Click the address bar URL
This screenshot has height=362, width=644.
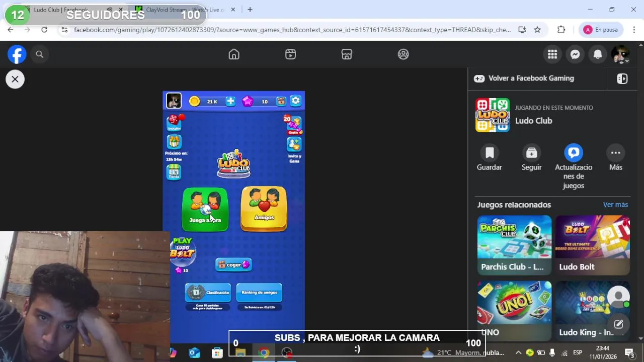pos(292,30)
